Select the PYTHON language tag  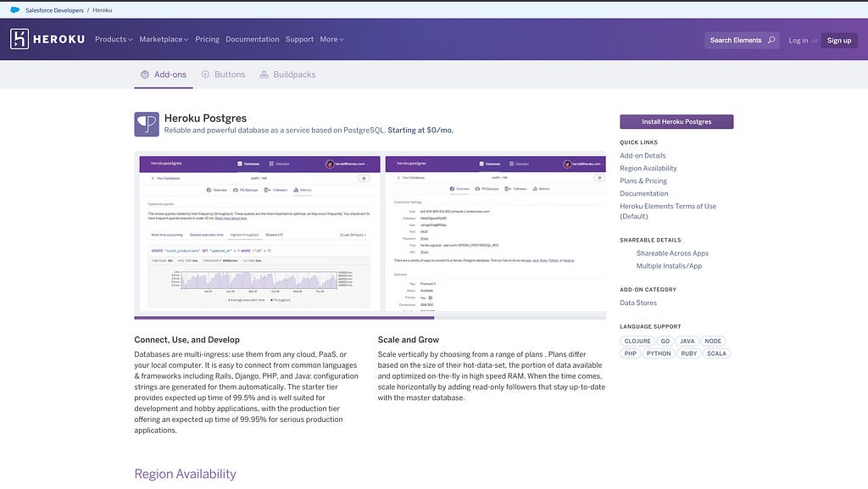[659, 353]
